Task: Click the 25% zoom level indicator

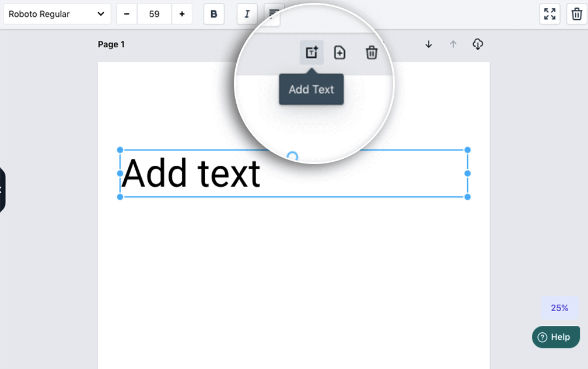Action: [559, 308]
